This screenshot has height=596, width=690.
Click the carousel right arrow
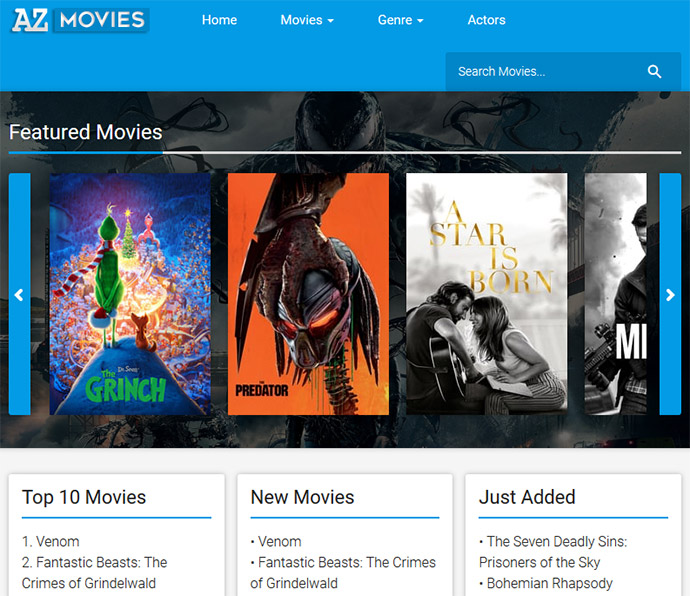pyautogui.click(x=670, y=294)
